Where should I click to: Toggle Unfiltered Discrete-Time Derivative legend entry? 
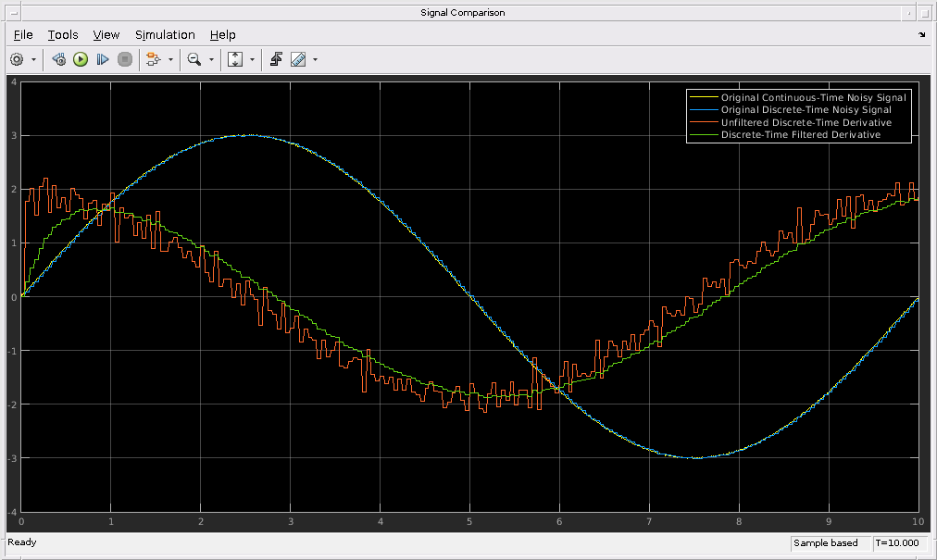806,122
